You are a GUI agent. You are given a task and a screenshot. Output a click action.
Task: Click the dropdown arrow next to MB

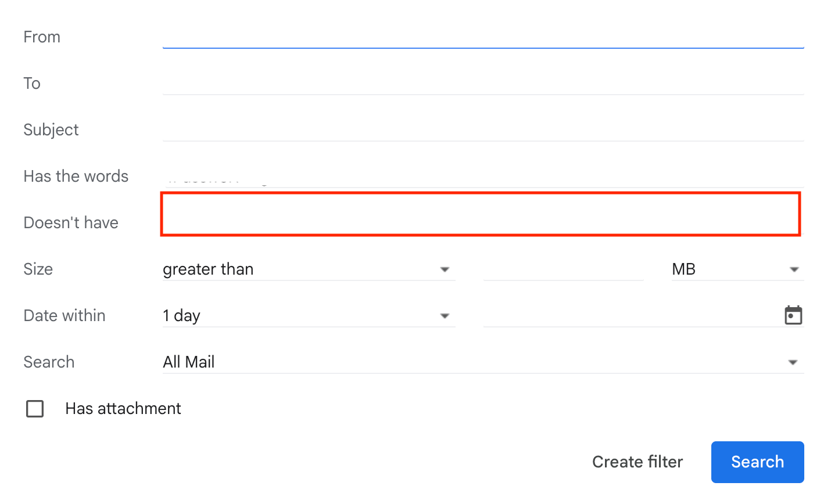(794, 269)
